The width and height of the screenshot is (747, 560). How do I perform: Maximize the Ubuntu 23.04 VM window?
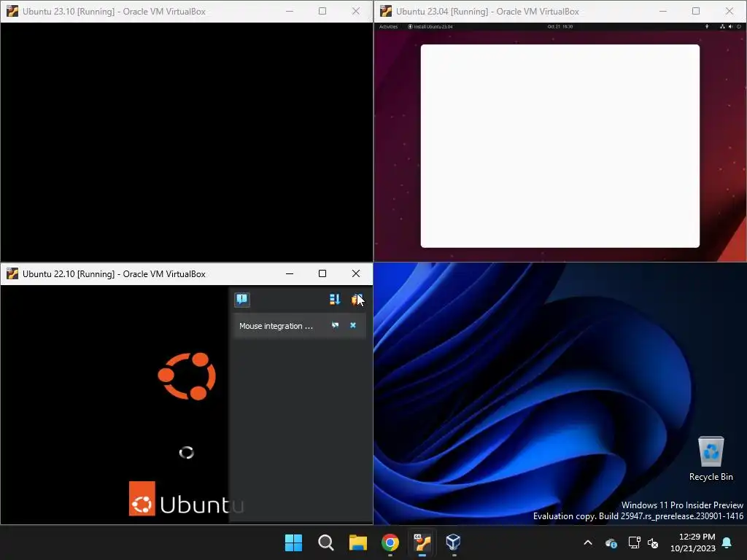click(x=696, y=11)
